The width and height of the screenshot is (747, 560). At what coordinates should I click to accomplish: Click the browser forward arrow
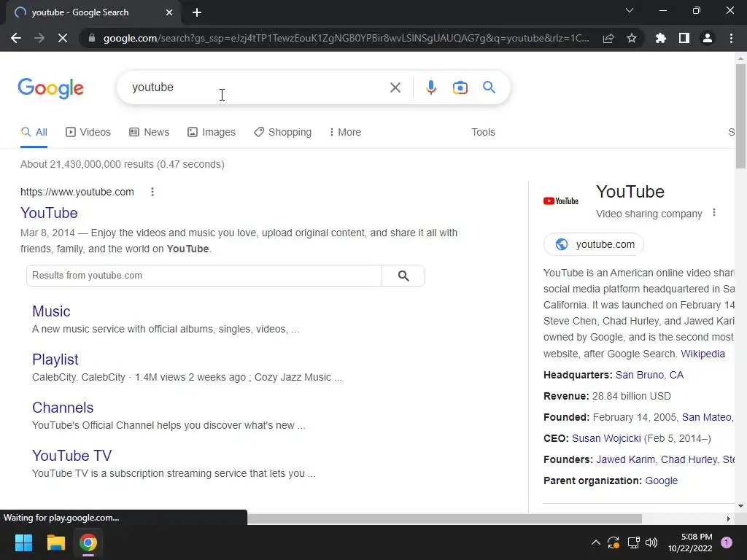(x=39, y=38)
